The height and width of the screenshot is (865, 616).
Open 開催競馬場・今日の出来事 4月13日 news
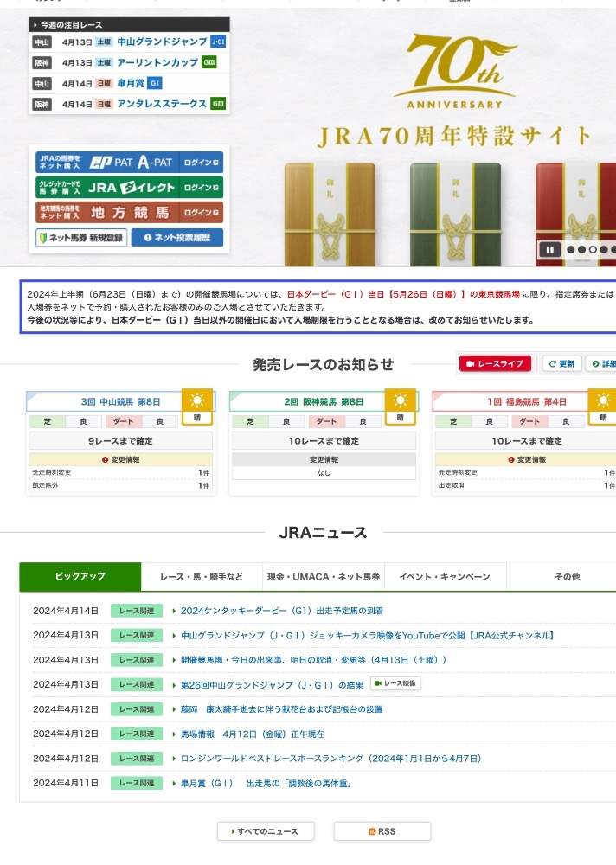point(313,660)
